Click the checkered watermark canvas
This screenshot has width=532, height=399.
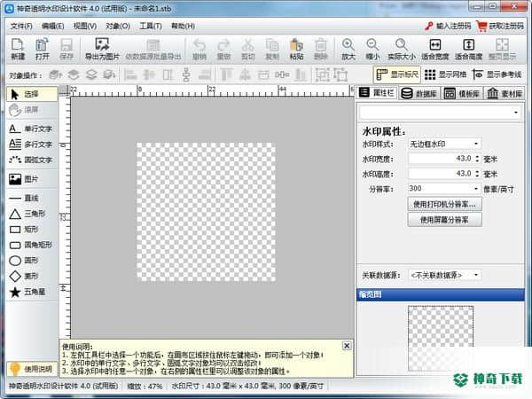tap(206, 212)
